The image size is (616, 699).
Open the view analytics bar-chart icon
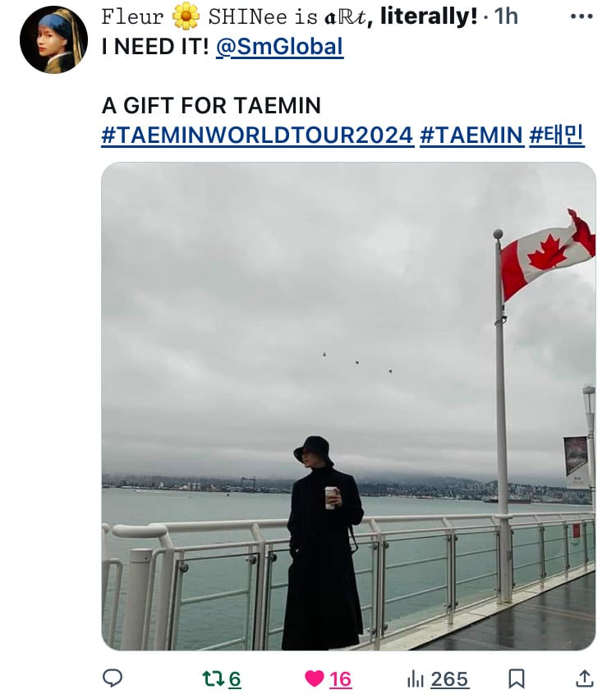(415, 679)
